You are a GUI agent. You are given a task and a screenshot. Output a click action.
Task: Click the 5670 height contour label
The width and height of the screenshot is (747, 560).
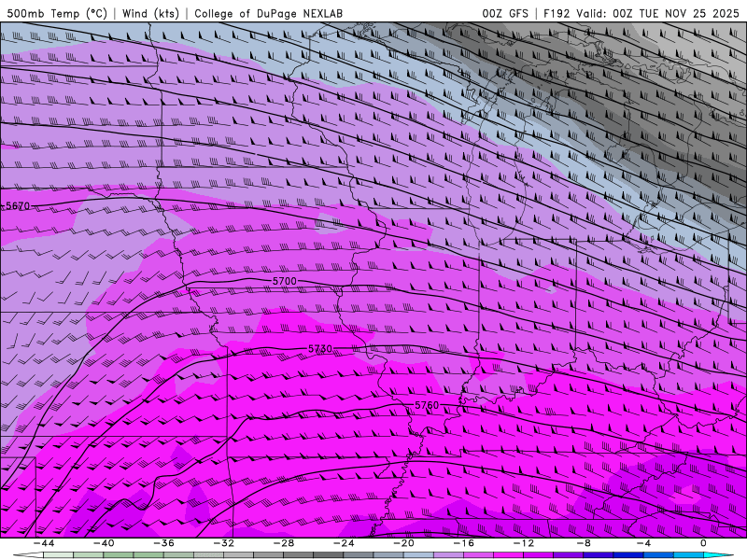[18, 206]
